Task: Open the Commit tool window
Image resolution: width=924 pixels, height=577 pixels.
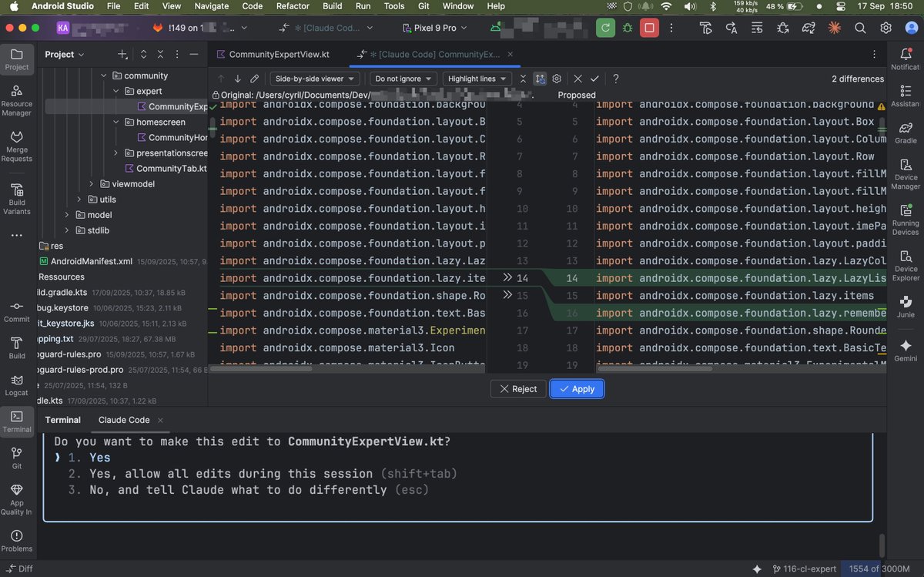Action: 17,311
